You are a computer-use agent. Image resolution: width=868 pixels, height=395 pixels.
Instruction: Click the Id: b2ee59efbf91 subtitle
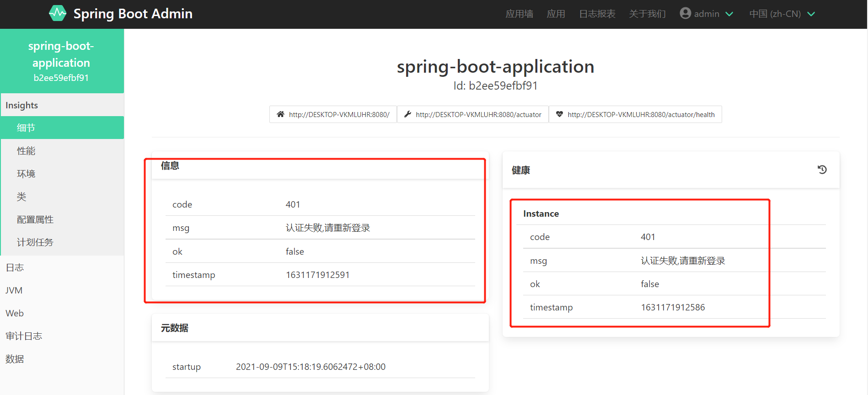coord(495,86)
